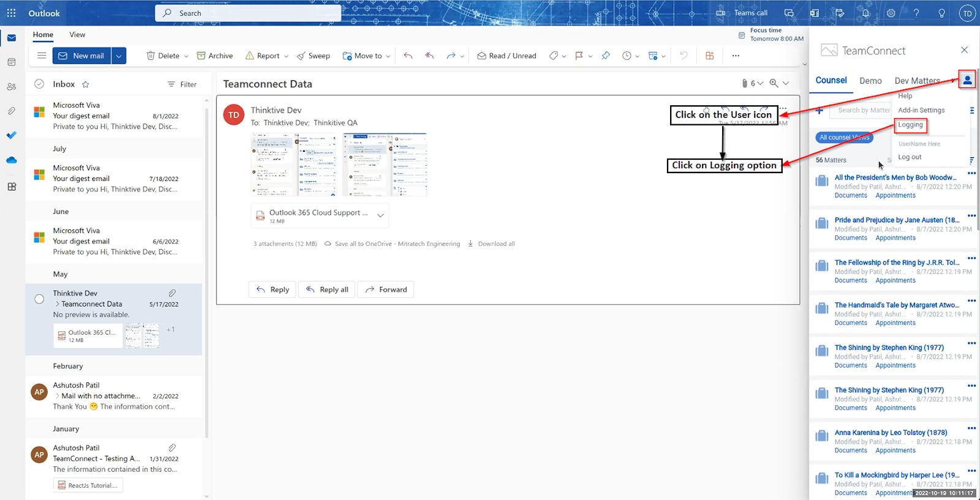Open the More apps icon in left rail
Image resolution: width=980 pixels, height=500 pixels.
click(x=12, y=187)
